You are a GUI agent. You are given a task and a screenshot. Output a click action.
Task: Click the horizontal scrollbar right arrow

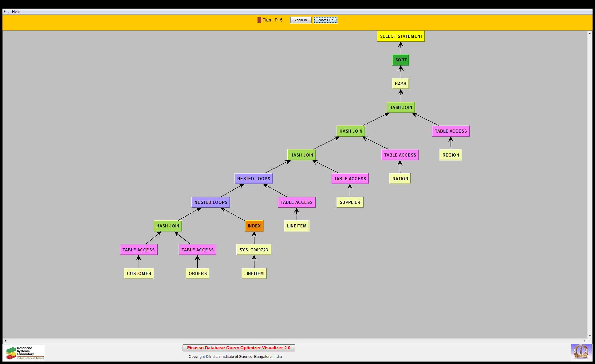(x=584, y=341)
